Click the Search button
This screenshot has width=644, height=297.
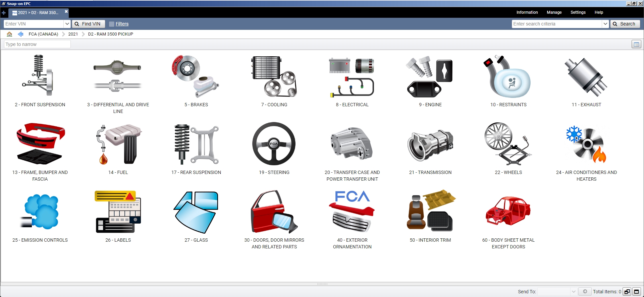[625, 24]
